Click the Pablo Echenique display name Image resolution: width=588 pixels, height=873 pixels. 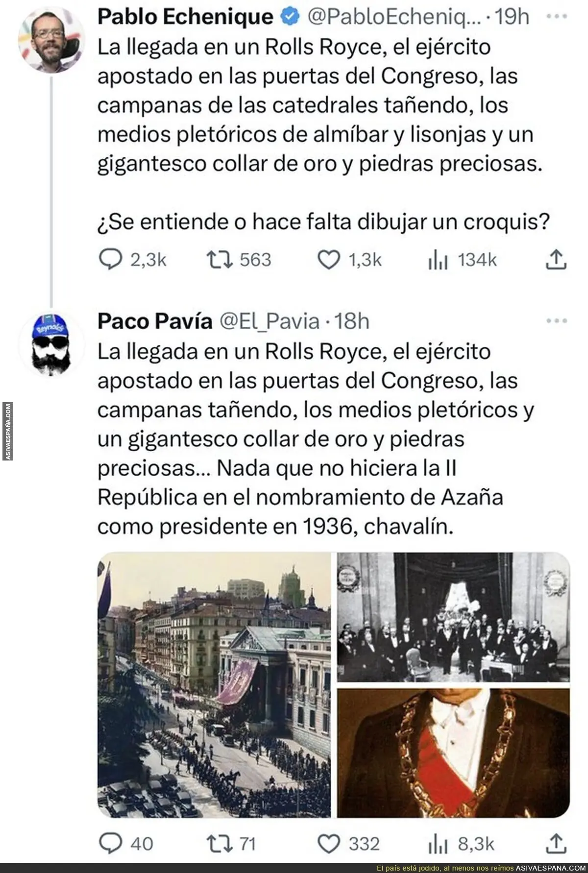185,17
